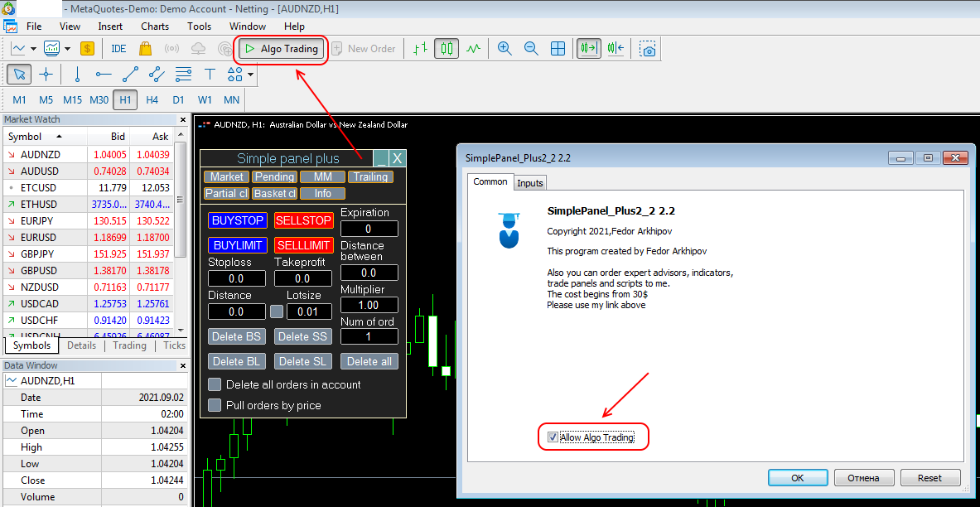The width and height of the screenshot is (980, 507).
Task: Open the new chart icon in toolbar
Action: point(19,48)
